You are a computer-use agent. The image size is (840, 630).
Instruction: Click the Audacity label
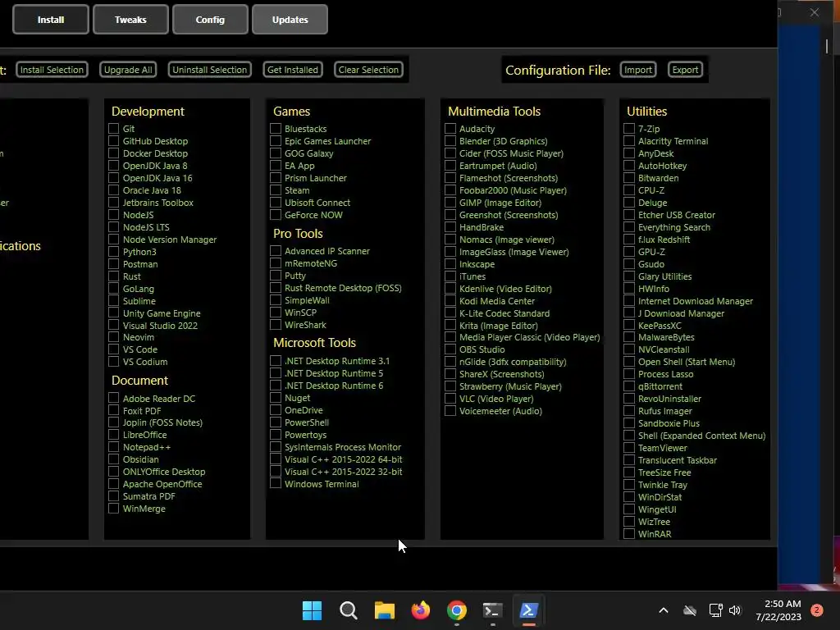477,129
